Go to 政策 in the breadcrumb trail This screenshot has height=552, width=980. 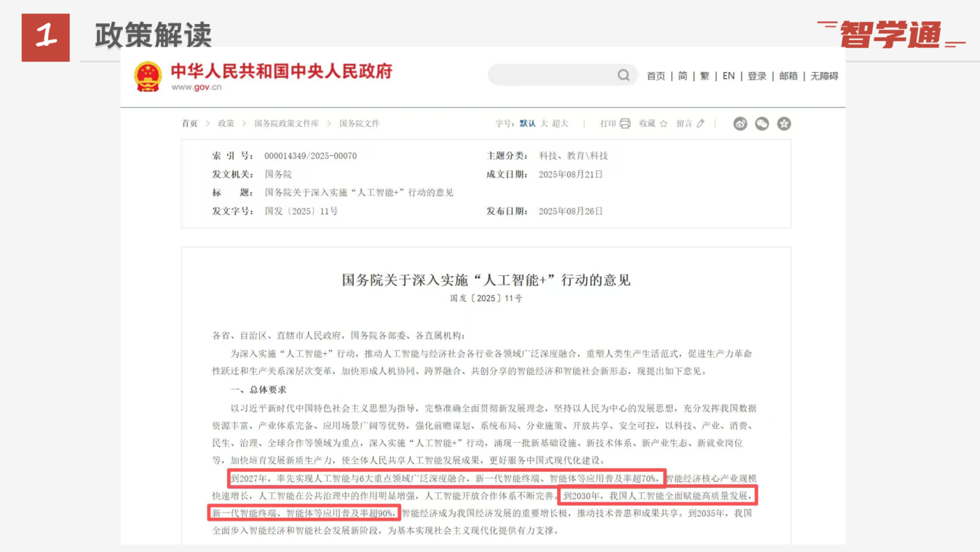click(226, 124)
